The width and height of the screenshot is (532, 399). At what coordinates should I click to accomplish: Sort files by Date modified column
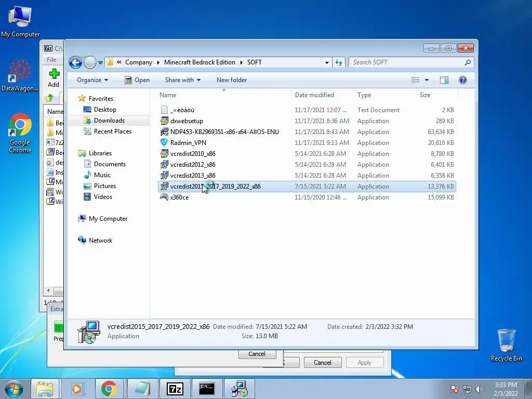pos(322,95)
